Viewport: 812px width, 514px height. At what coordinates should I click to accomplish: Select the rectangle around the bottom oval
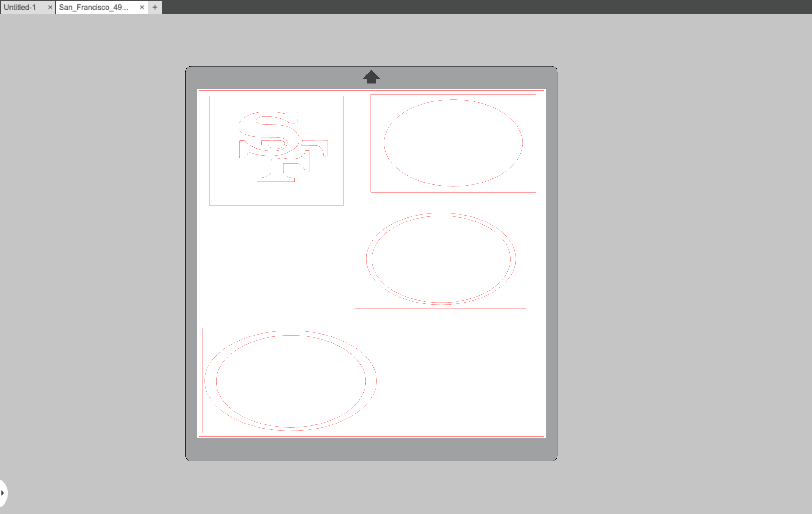click(x=291, y=328)
